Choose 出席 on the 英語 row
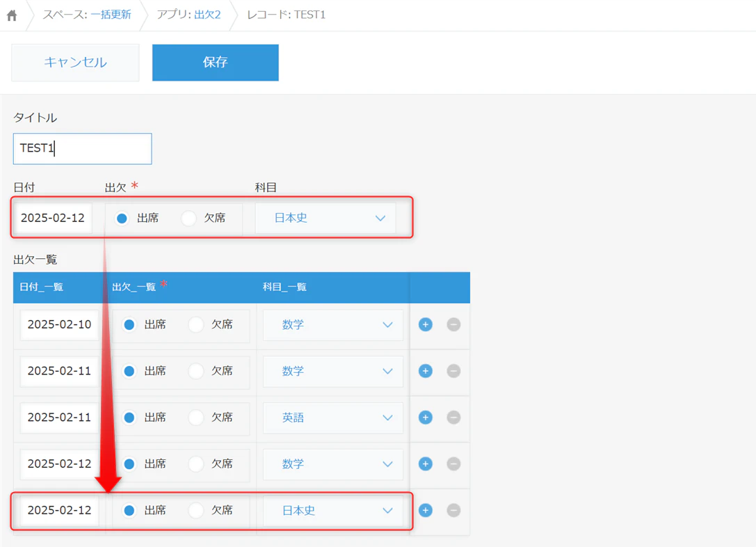The image size is (756, 547). (x=129, y=418)
